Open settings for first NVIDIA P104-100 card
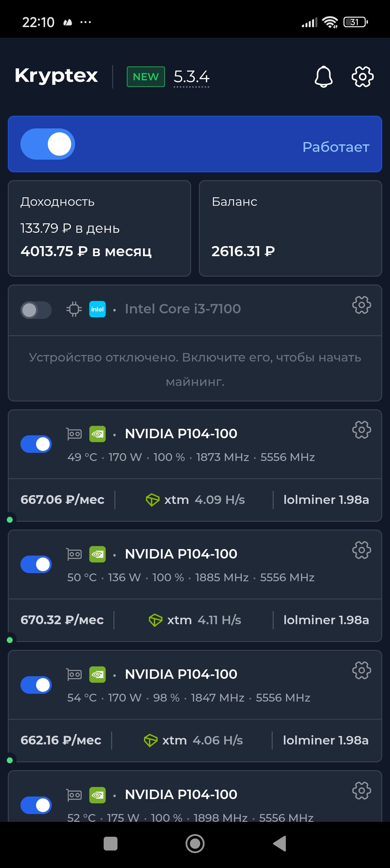The image size is (390, 868). point(361,430)
